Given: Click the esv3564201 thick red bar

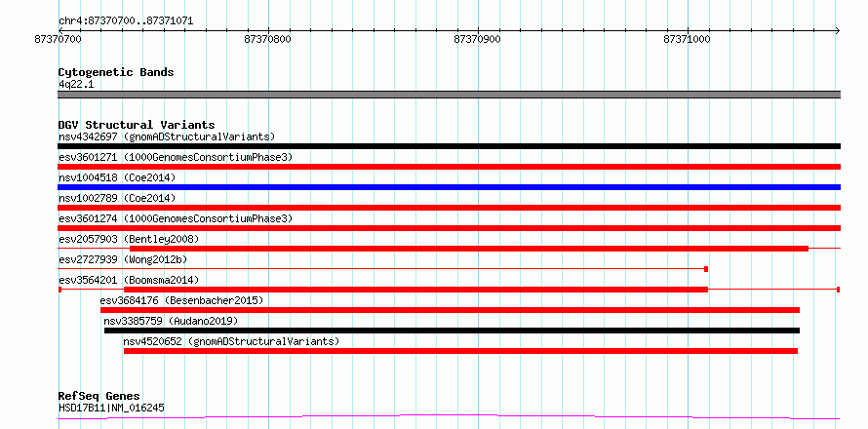Looking at the screenshot, I should (x=415, y=290).
